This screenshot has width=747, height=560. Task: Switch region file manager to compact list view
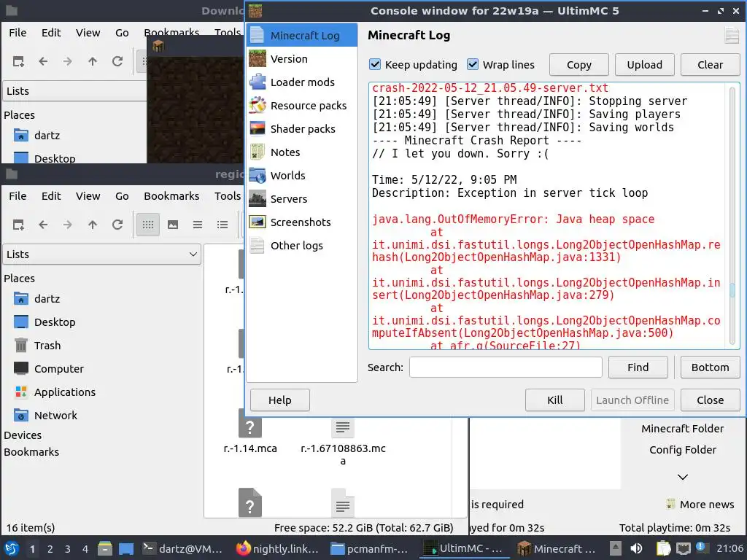(x=198, y=225)
